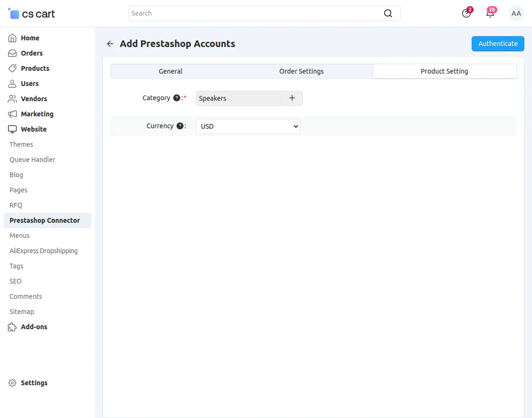Switch to the General tab
Screen dimensions: 532x418
coord(171,71)
